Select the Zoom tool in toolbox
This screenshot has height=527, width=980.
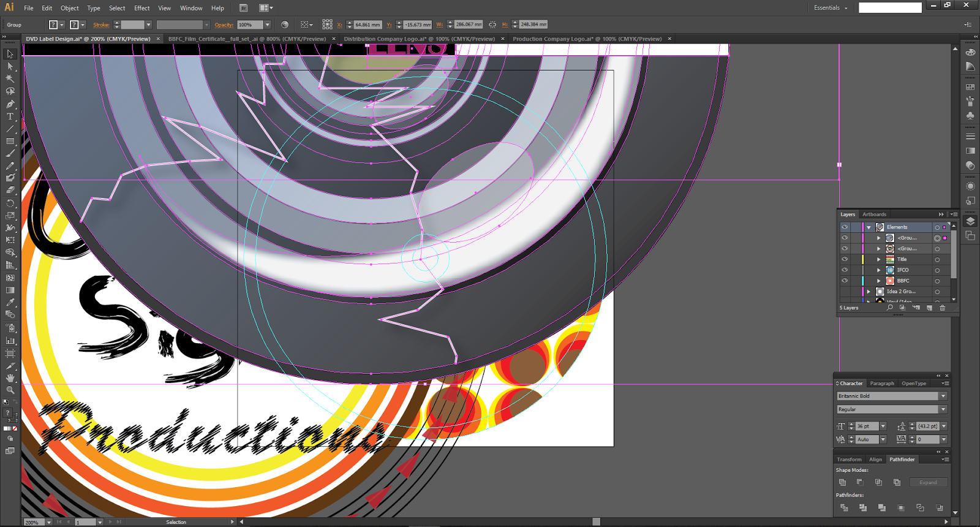[10, 390]
